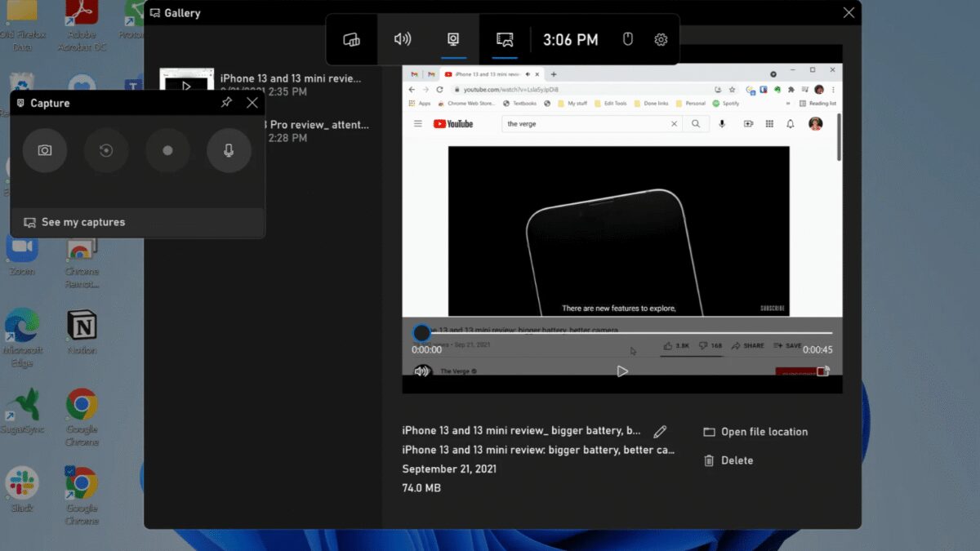
Task: Open the Capture widget icon in toolbar
Action: click(453, 38)
